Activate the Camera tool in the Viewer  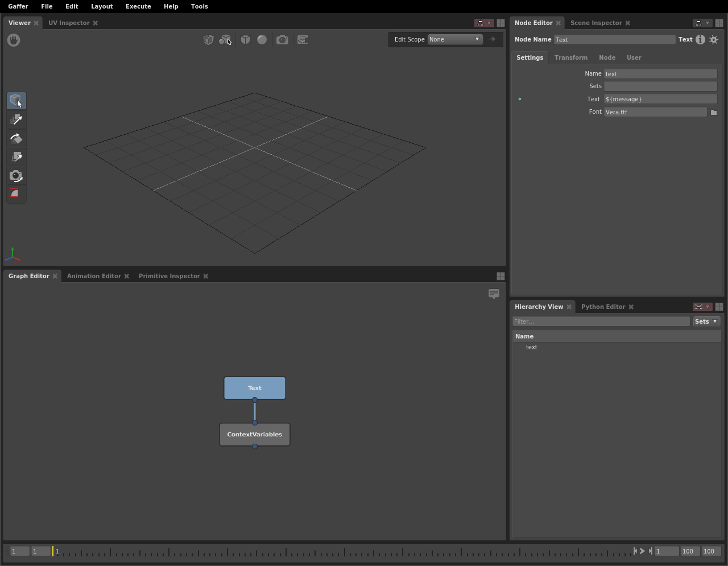tap(16, 176)
